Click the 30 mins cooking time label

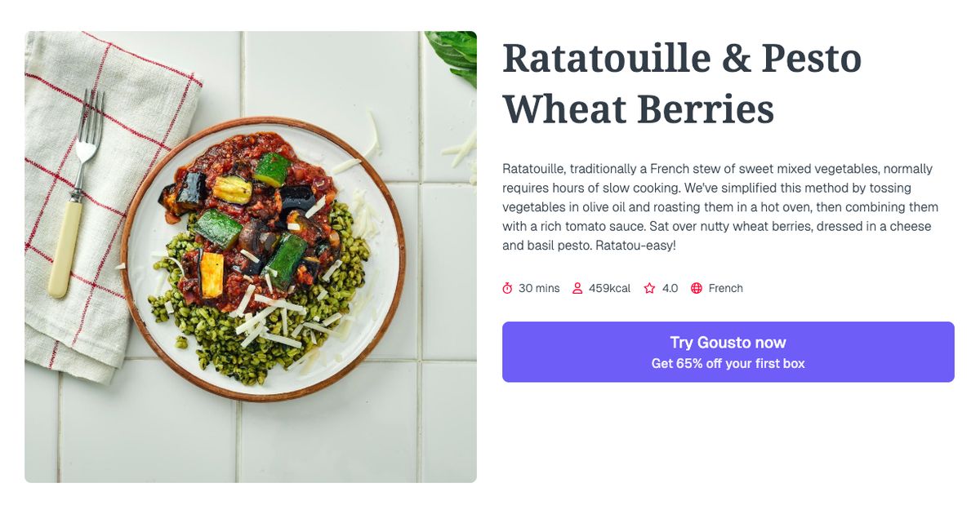538,288
